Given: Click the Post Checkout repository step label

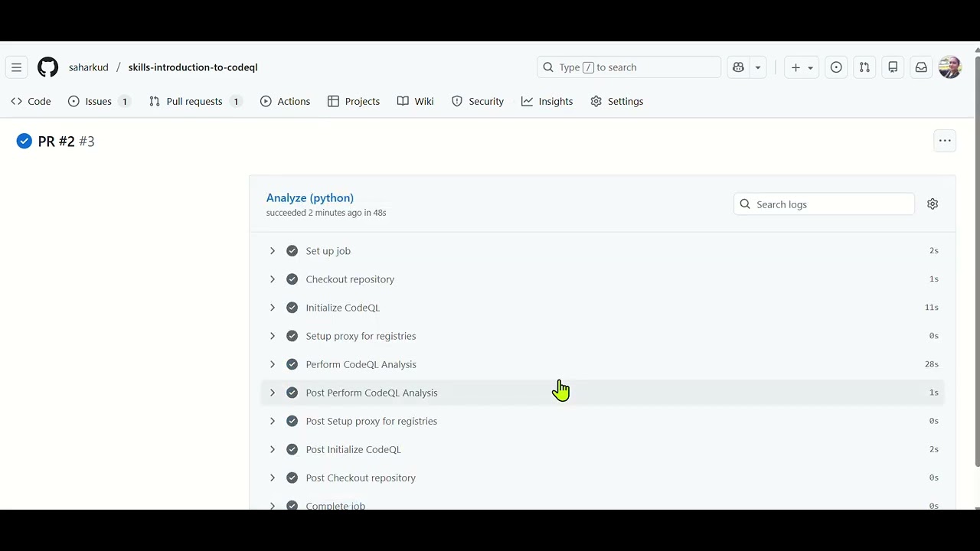Looking at the screenshot, I should [x=361, y=478].
